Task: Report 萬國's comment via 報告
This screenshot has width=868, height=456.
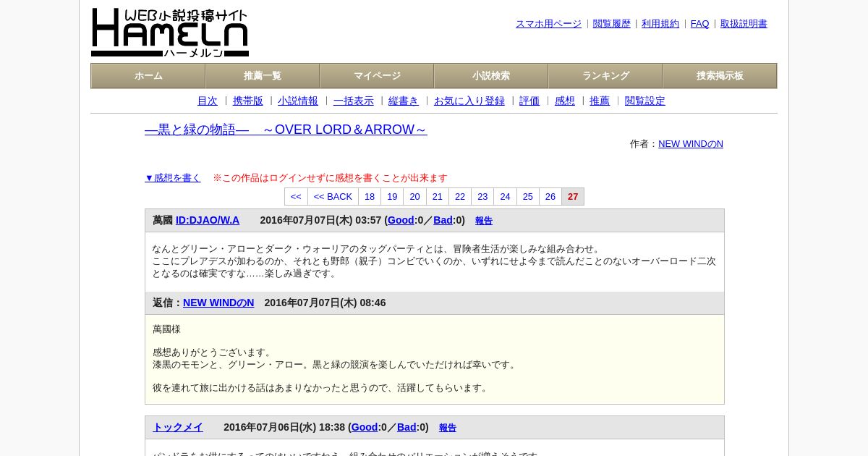Action: (x=484, y=221)
